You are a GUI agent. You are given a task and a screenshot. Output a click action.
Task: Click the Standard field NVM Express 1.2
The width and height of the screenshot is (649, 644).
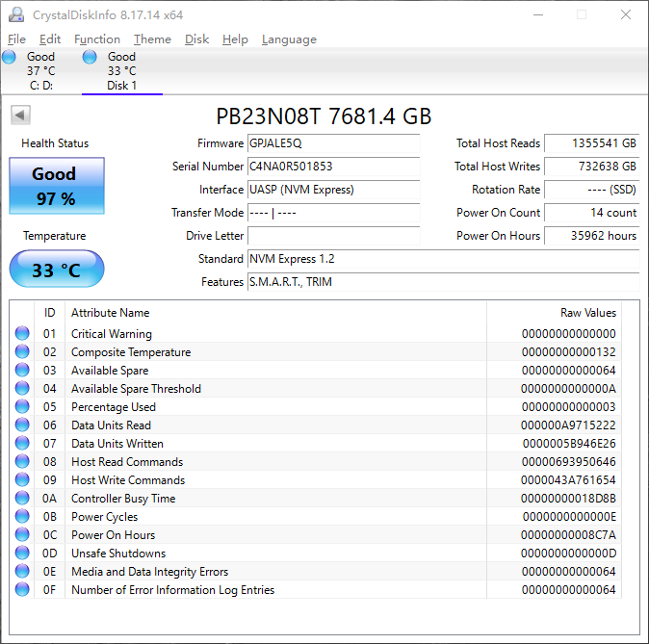pyautogui.click(x=444, y=259)
